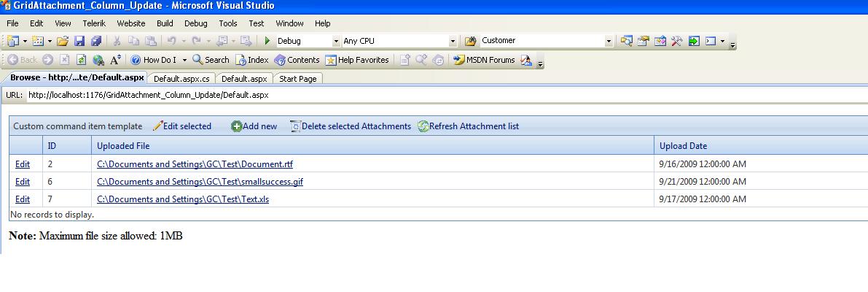
Task: Expand the New Project dropdown arrow
Action: click(25, 41)
